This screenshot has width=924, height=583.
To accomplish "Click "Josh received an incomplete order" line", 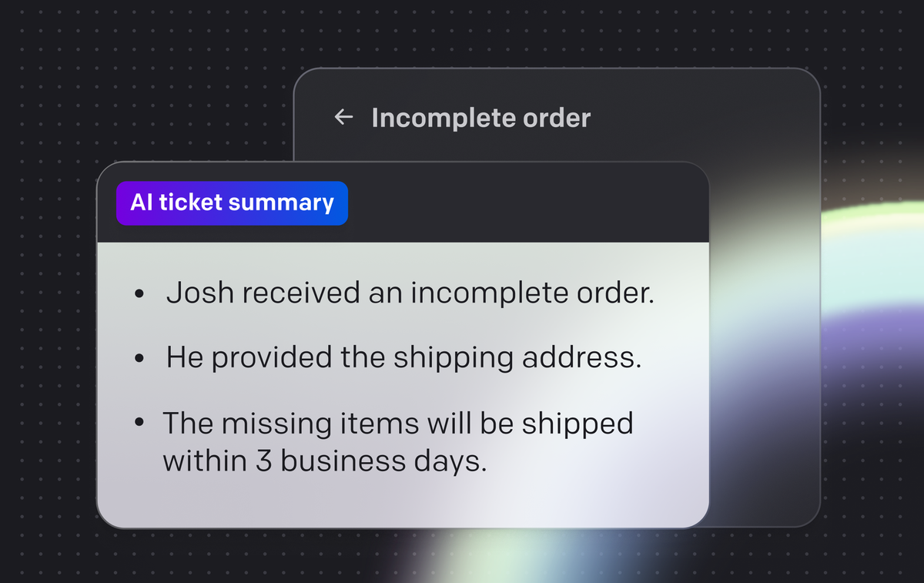I will 410,293.
